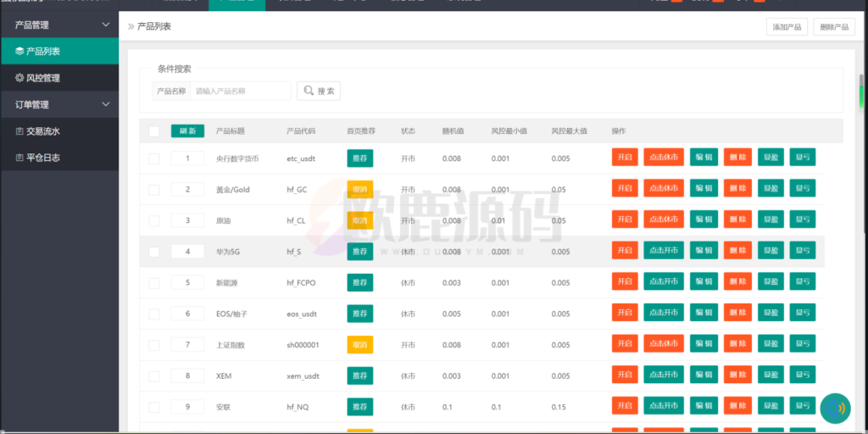This screenshot has width=868, height=434.
Task: Click 点击开市 for the 新能源 row
Action: [x=664, y=282]
